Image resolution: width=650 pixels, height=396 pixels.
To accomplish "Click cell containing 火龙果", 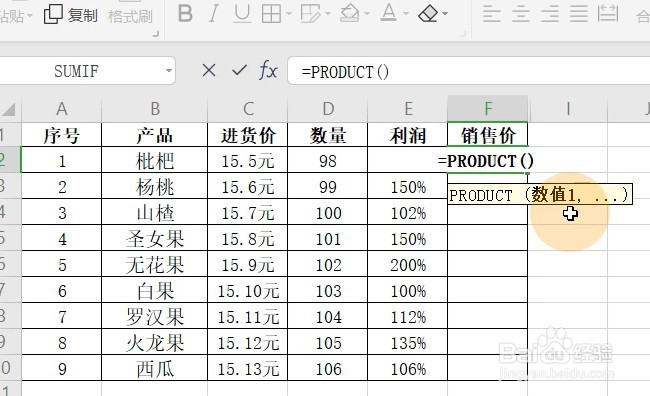I will (155, 343).
